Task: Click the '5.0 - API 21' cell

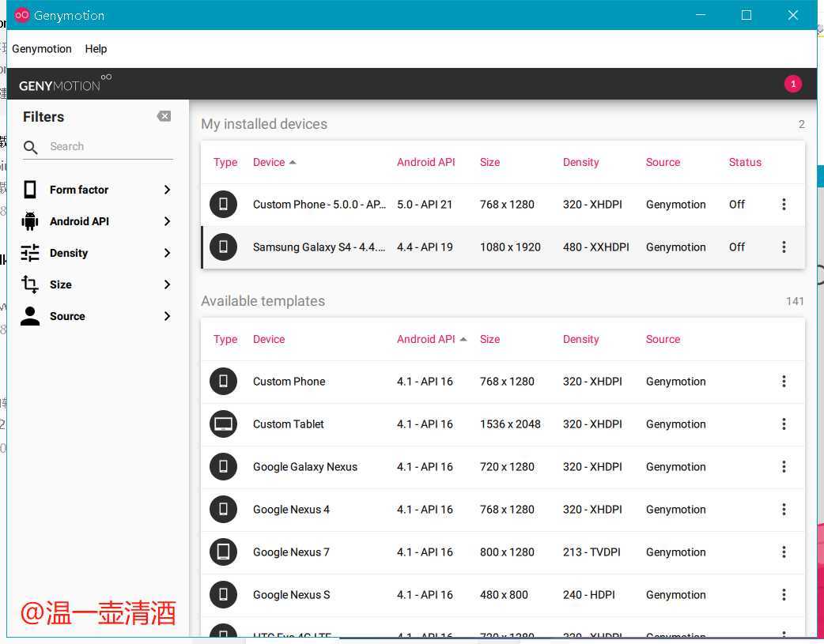Action: pos(425,204)
